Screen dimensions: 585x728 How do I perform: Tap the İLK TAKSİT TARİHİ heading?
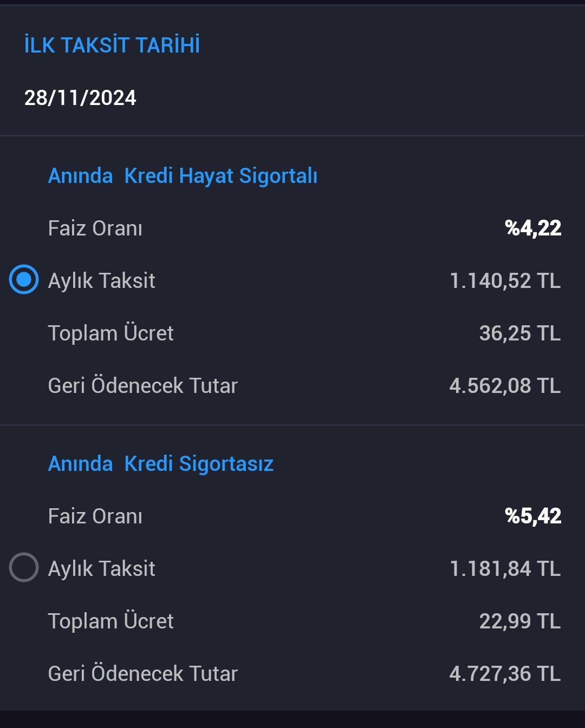coord(112,45)
